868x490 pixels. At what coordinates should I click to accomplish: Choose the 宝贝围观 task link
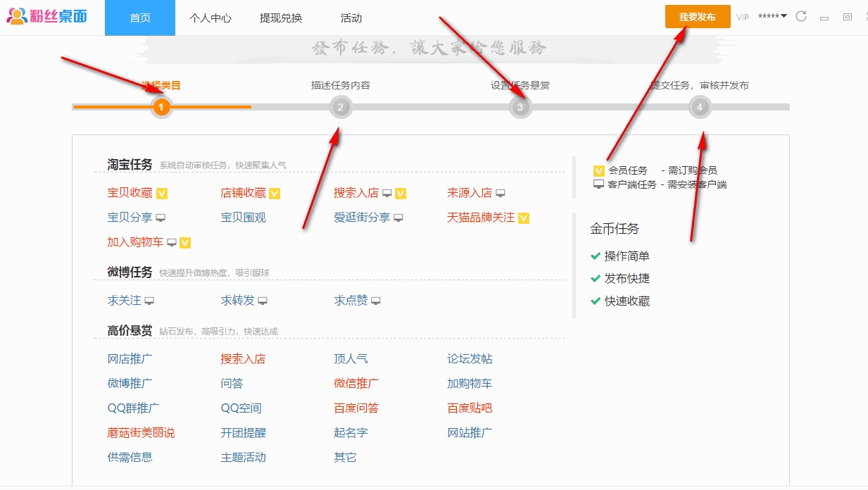[x=244, y=218]
